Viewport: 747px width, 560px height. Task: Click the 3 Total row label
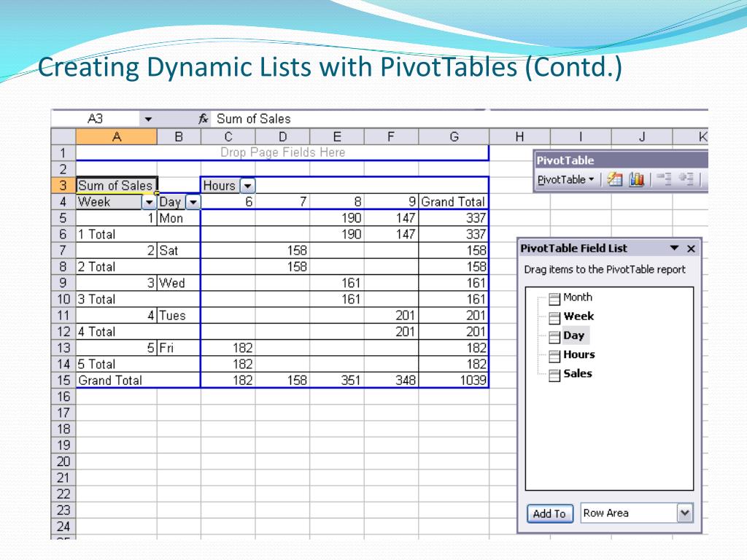(x=138, y=299)
